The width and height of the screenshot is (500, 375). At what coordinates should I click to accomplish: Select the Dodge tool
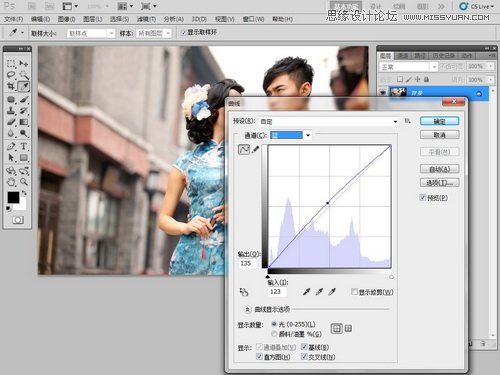[24, 133]
